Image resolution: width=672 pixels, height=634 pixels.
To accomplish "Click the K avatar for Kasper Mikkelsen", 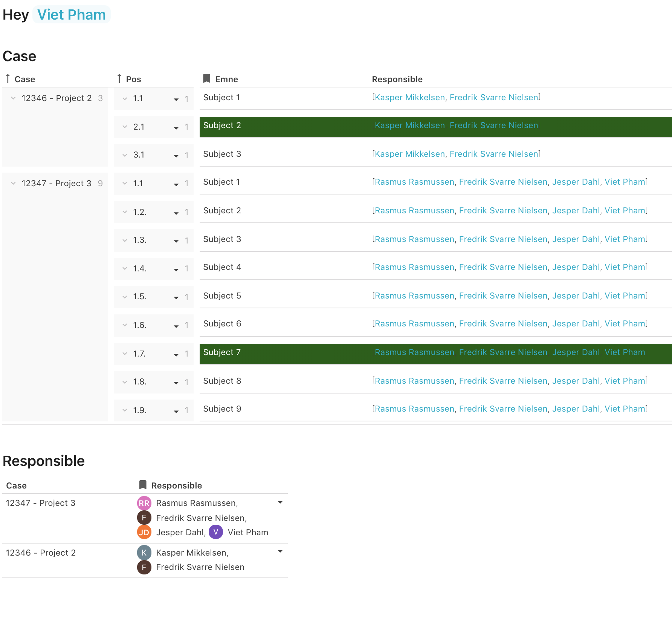I will pyautogui.click(x=144, y=553).
